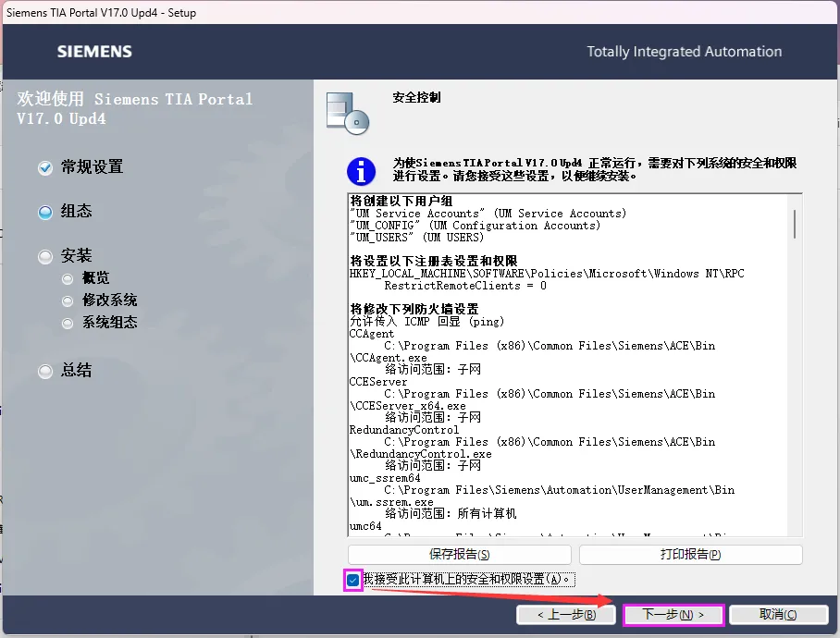Click the umc64 entry in report

pyautogui.click(x=365, y=526)
